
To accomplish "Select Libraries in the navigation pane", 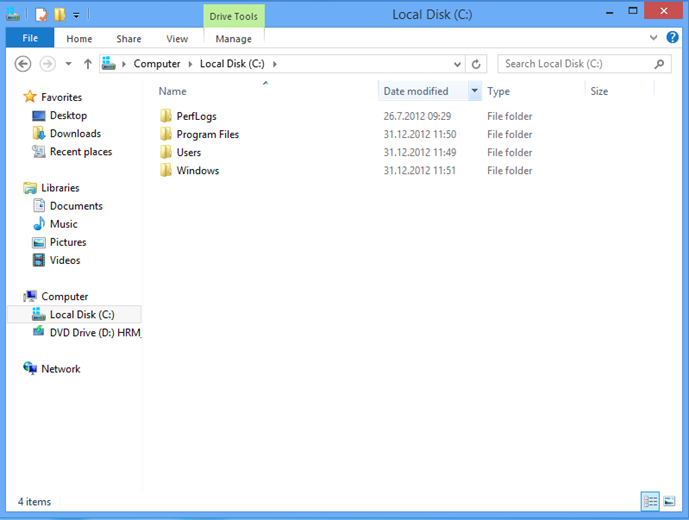I will [60, 188].
